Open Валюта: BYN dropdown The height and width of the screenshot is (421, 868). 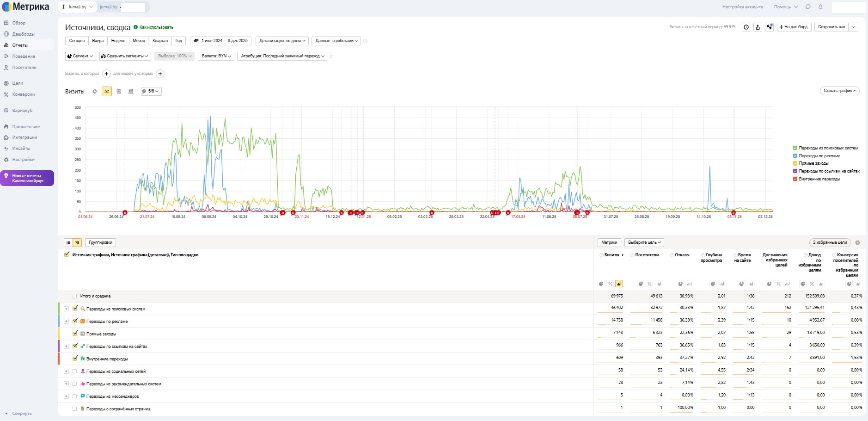[x=216, y=56]
